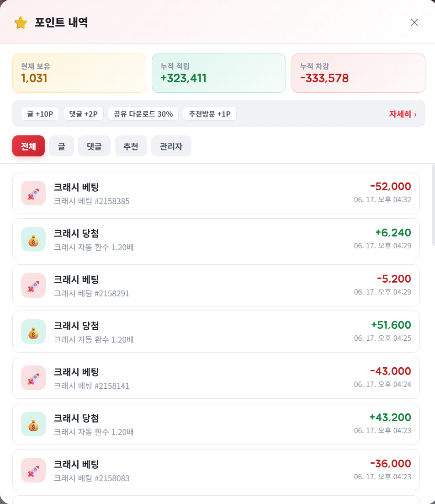The image size is (435, 504).
Task: Click the list's vertical scrollbar thumb
Action: pyautogui.click(x=433, y=205)
